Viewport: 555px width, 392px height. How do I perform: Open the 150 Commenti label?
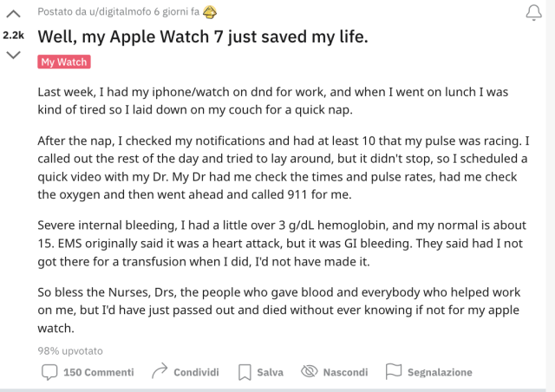coord(99,372)
